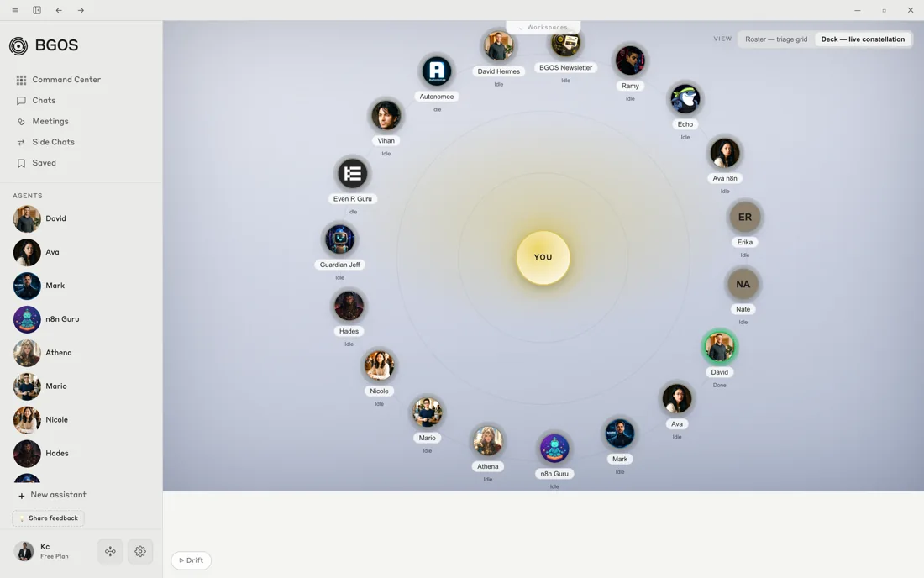Click the settings gear beside Kc
The height and width of the screenshot is (578, 924).
(140, 551)
